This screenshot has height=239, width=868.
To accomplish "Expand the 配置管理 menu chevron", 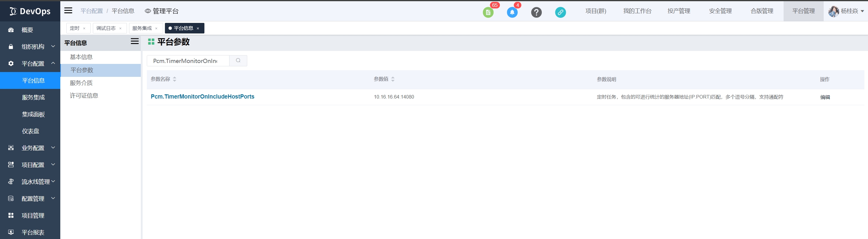I will pos(53,198).
